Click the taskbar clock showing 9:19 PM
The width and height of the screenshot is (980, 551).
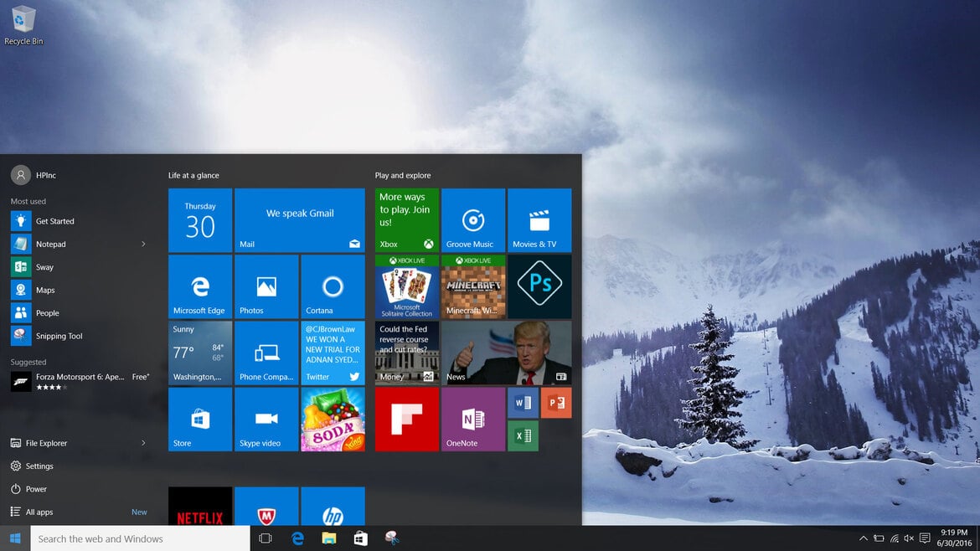[954, 538]
